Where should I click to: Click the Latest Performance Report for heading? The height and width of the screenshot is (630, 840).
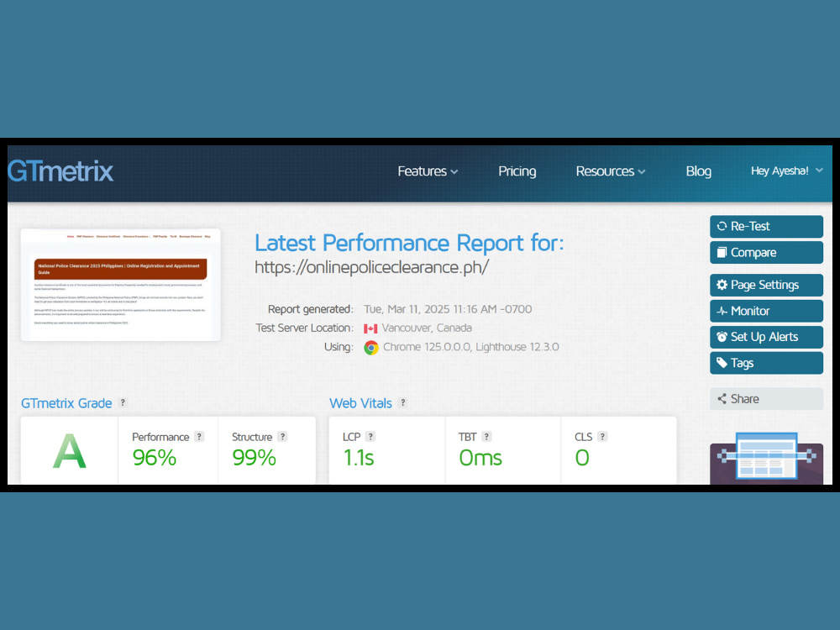tap(409, 243)
